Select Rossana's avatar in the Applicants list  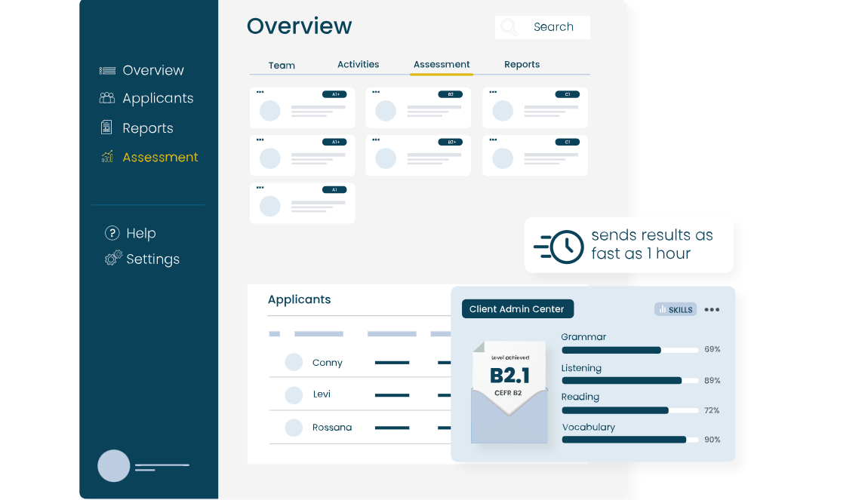(x=293, y=428)
